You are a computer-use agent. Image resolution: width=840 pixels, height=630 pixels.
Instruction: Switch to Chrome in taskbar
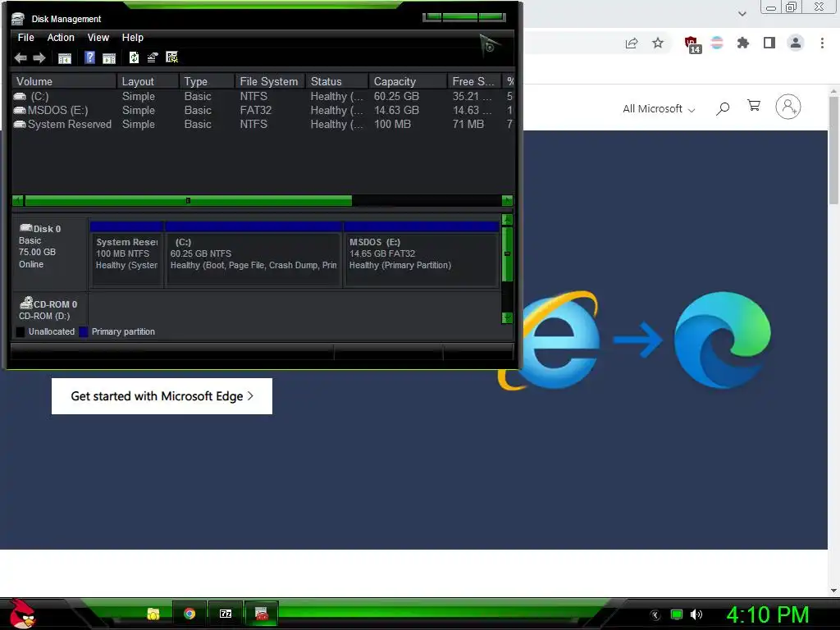189,614
